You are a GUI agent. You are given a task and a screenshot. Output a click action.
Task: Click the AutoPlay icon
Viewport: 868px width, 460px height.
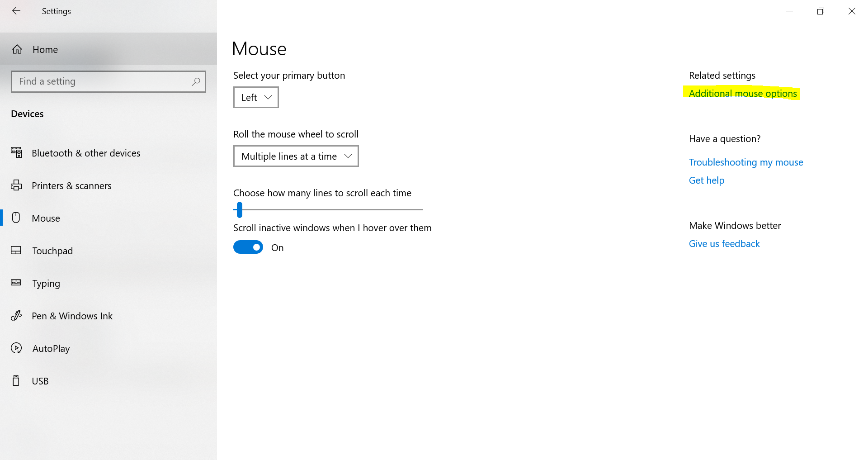pos(16,348)
